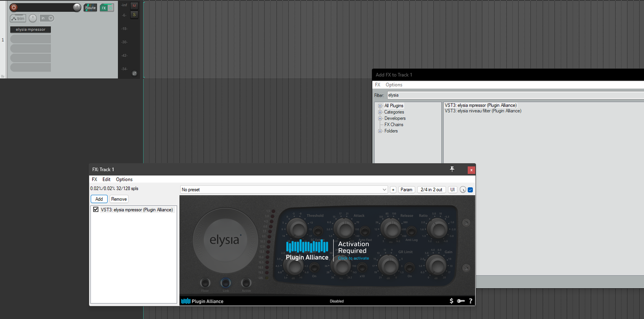Click the plus preset save button

393,190
